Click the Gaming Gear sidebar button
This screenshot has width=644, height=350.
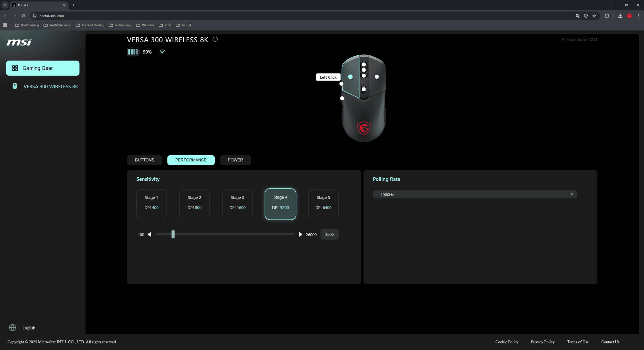point(43,68)
